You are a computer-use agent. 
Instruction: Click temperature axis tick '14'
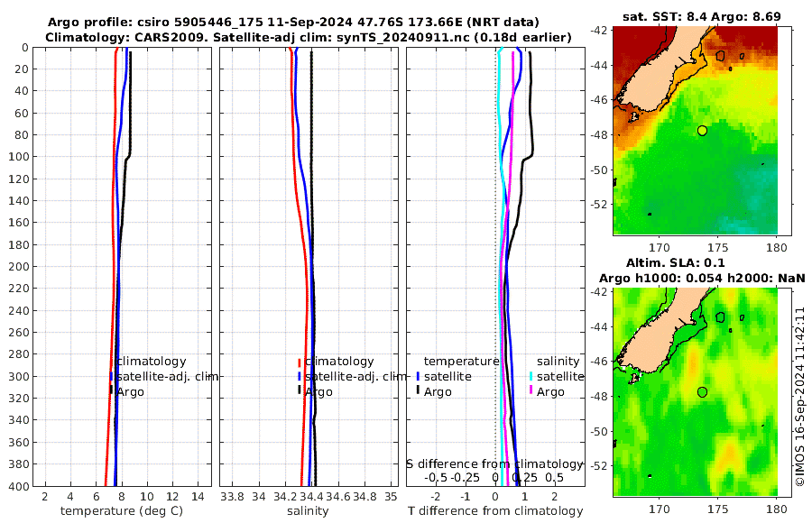(198, 497)
